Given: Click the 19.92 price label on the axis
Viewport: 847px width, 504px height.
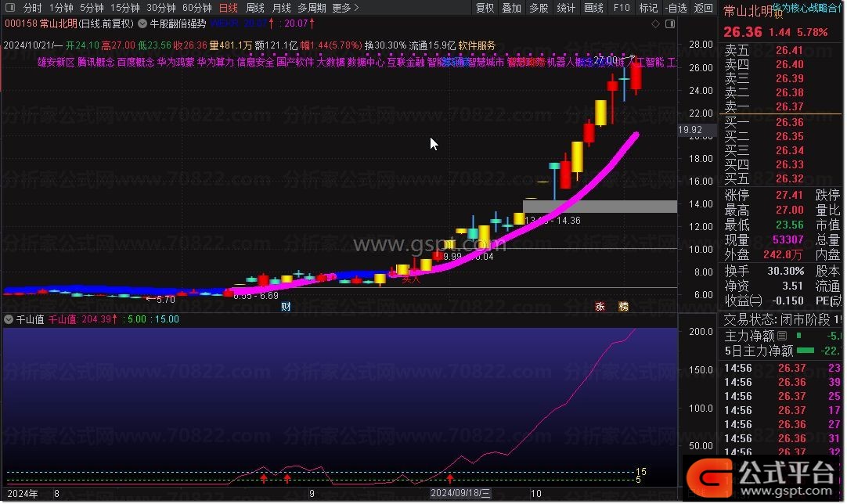Looking at the screenshot, I should (x=690, y=130).
